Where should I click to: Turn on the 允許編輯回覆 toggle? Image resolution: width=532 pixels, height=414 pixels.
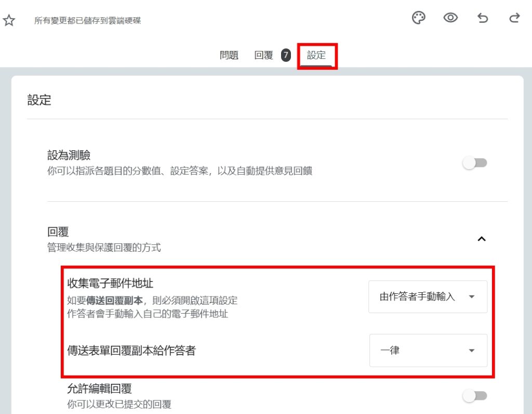tap(475, 396)
